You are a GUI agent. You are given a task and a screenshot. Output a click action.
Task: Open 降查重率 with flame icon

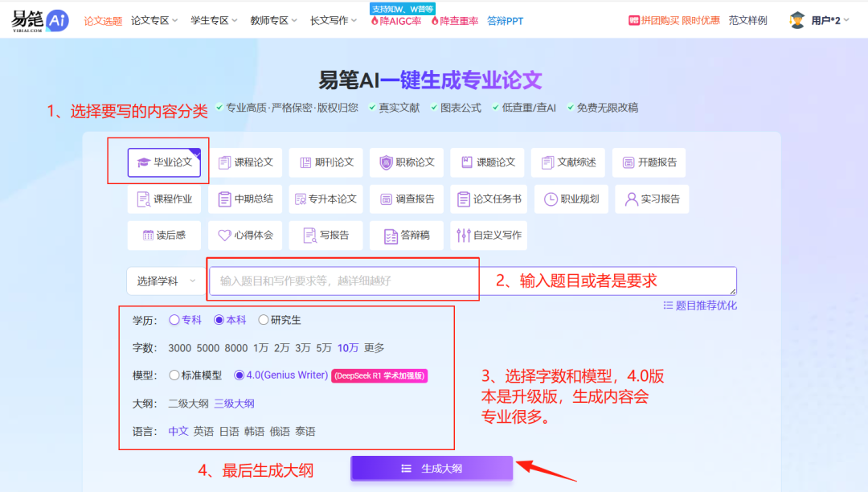pos(454,21)
